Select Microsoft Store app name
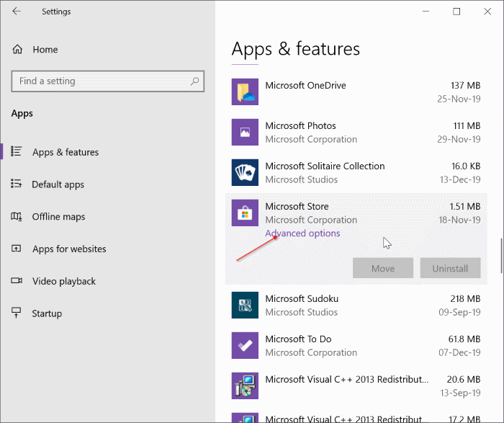 tap(297, 206)
